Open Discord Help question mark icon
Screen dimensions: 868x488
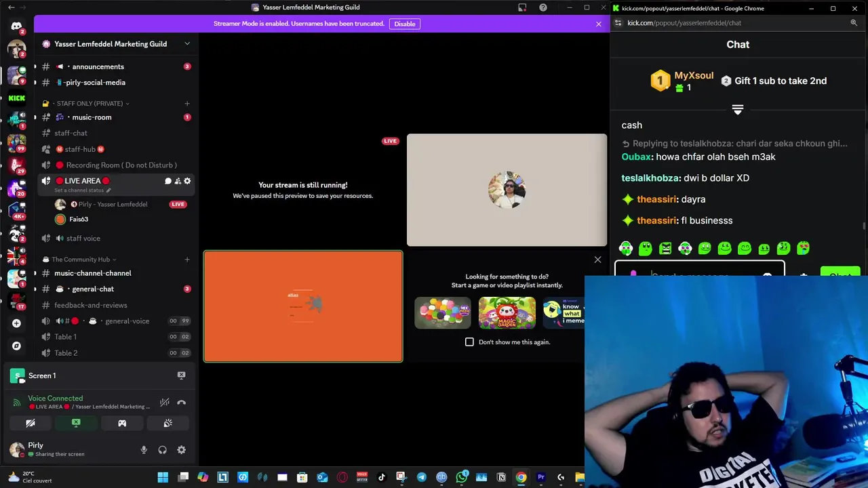(543, 7)
